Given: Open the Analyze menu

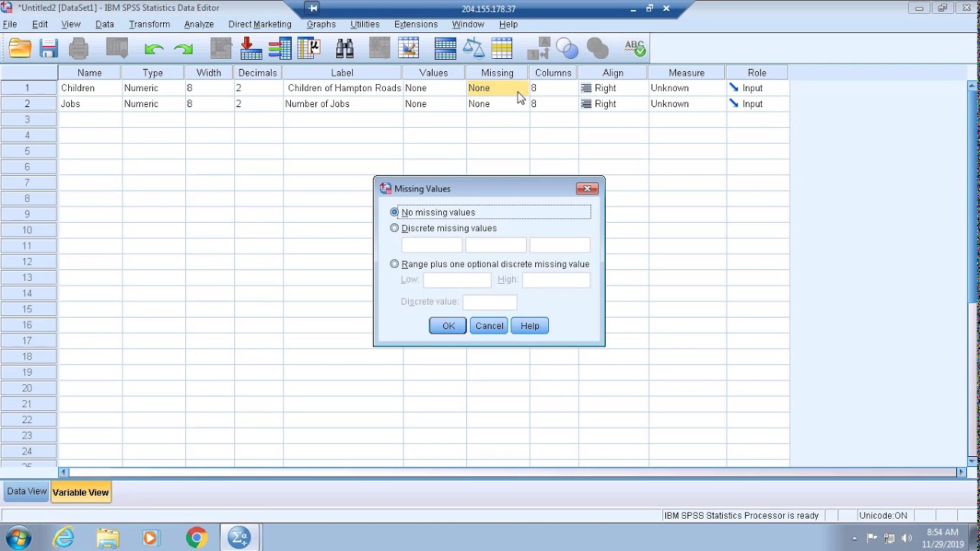Looking at the screenshot, I should pos(198,24).
